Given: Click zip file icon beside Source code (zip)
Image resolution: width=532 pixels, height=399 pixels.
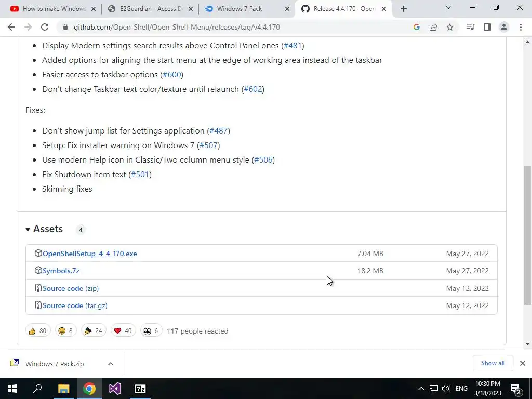Looking at the screenshot, I should (x=38, y=288).
